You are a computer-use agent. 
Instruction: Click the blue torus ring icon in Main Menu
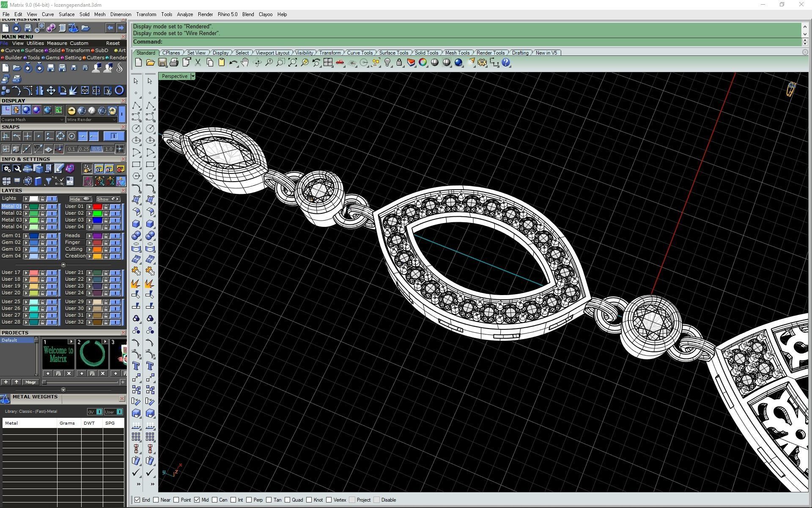click(x=119, y=90)
